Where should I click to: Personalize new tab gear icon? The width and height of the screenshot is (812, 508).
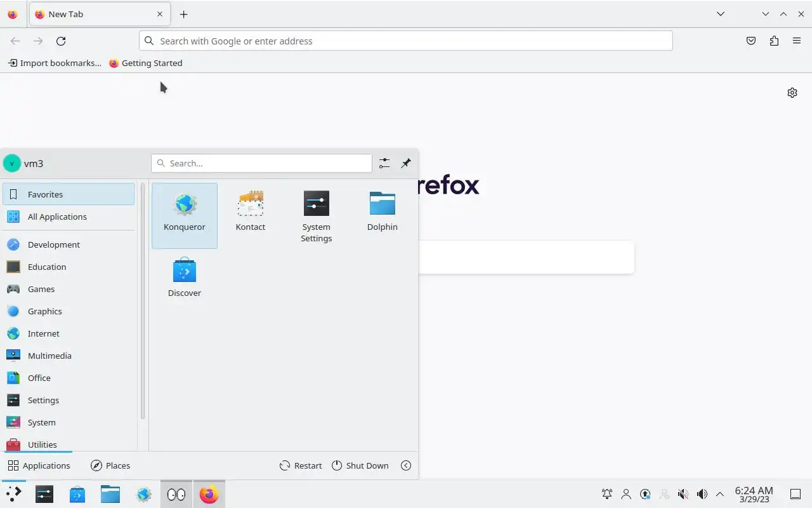[792, 93]
